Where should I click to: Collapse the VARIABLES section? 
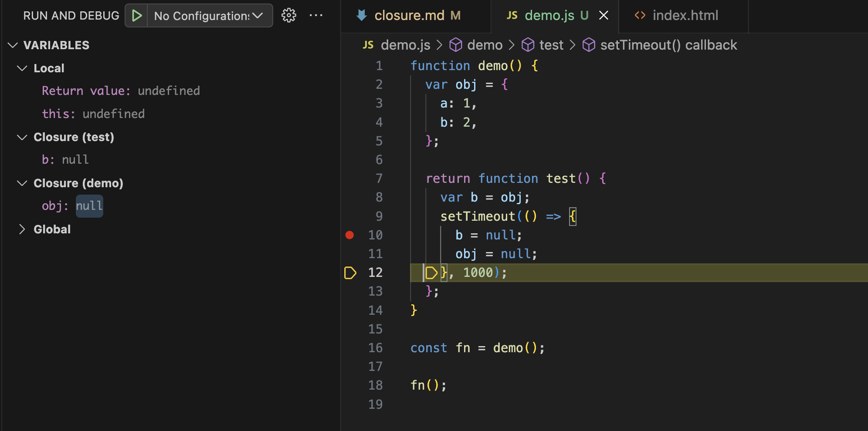13,45
